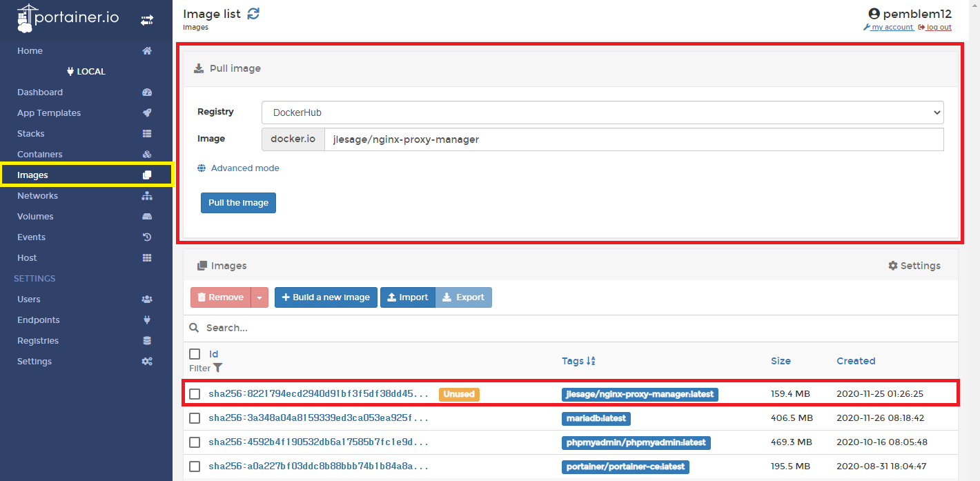980x481 pixels.
Task: Click the Registries stack icon in sidebar
Action: (147, 340)
